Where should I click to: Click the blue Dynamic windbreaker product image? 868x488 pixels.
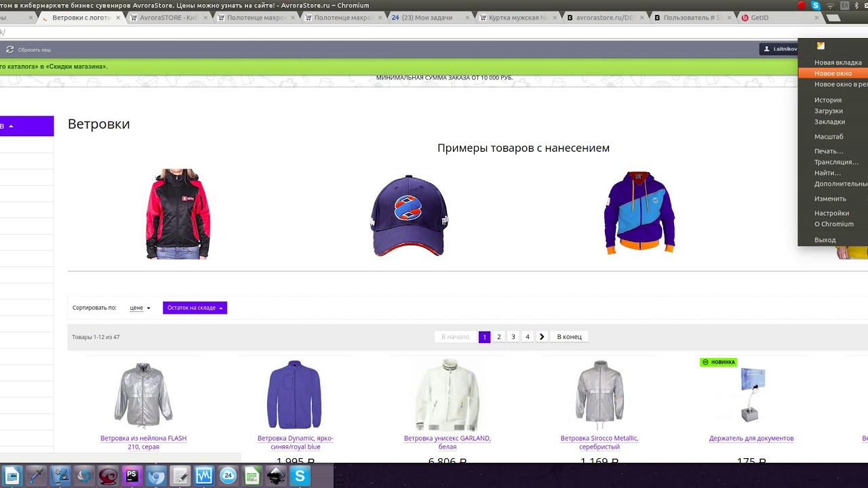294,394
